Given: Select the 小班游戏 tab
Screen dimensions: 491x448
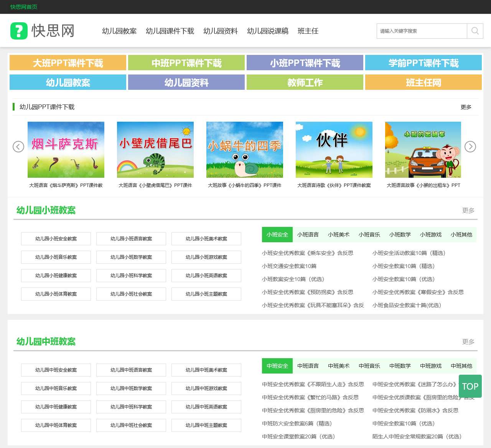Looking at the screenshot, I should click(430, 235).
